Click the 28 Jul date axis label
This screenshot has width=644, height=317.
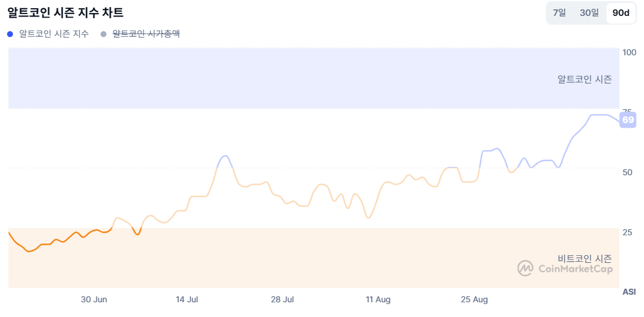pos(282,299)
